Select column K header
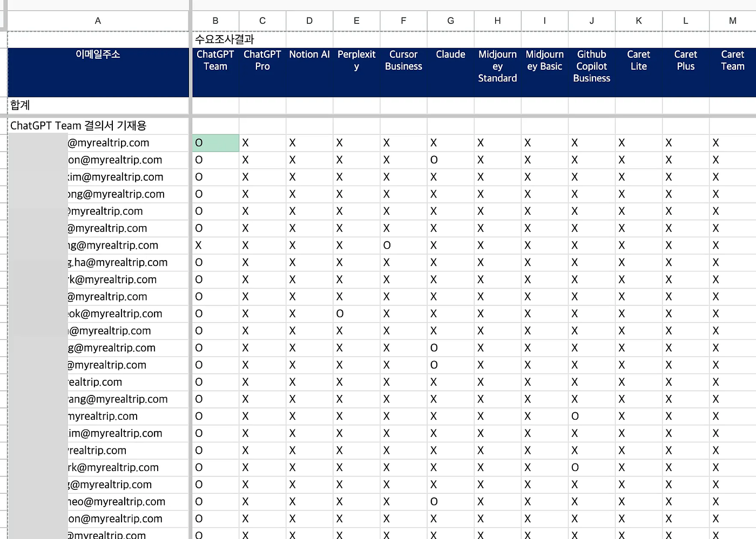 [638, 21]
